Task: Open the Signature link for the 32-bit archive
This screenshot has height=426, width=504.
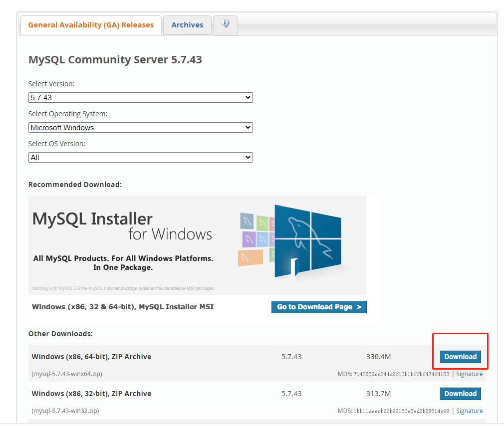Action: [x=469, y=411]
